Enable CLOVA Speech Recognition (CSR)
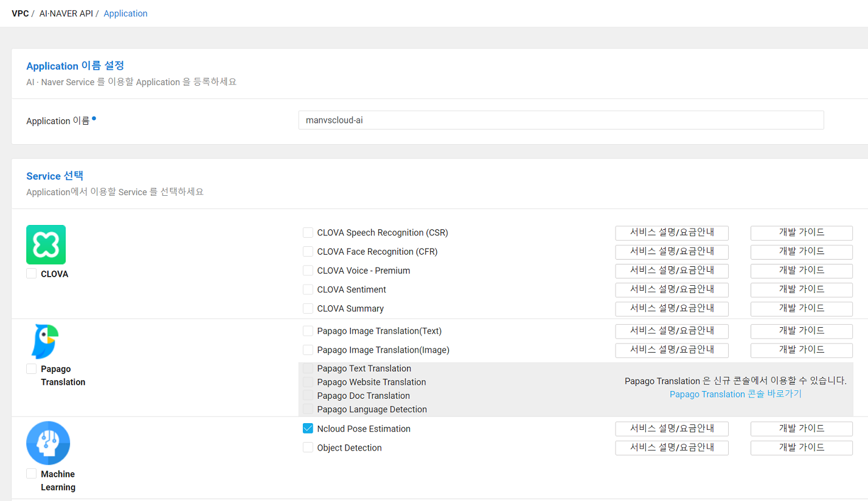This screenshot has width=868, height=501. (x=308, y=232)
